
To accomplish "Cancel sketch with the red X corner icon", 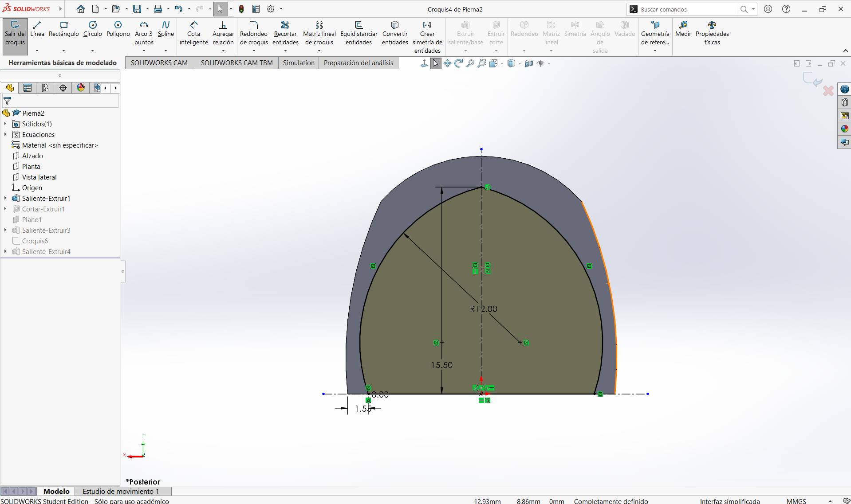I will coord(828,91).
